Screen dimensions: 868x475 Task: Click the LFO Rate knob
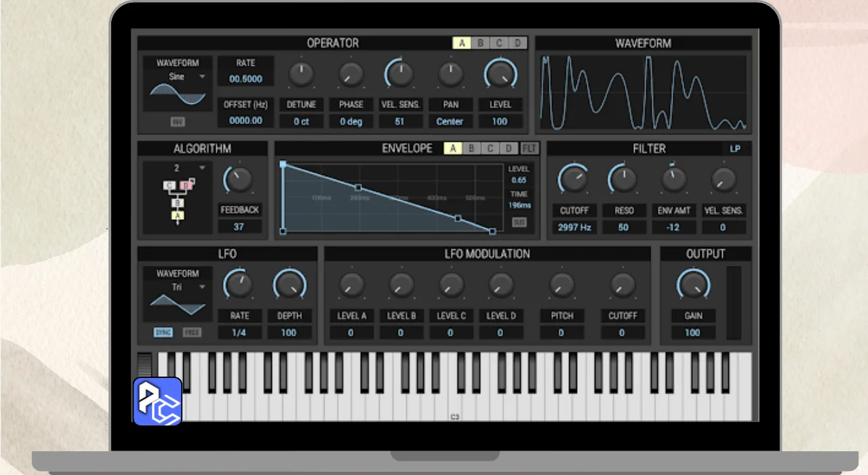point(239,284)
